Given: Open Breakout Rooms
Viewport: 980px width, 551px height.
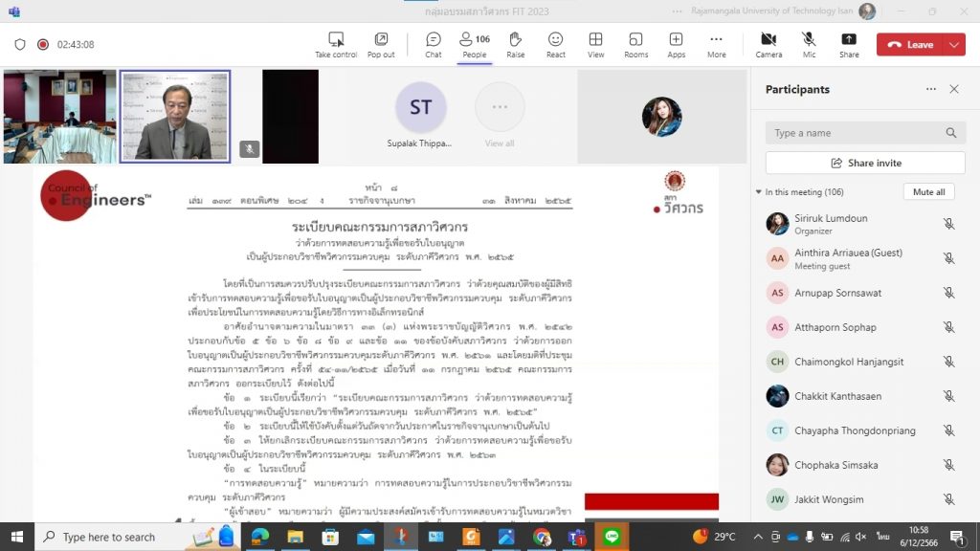Looking at the screenshot, I should tap(635, 44).
